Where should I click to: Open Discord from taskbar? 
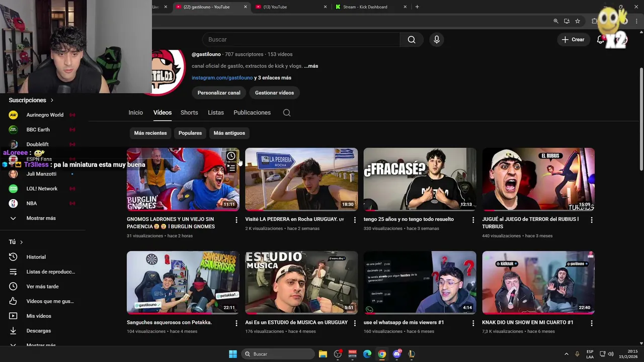coord(397,354)
